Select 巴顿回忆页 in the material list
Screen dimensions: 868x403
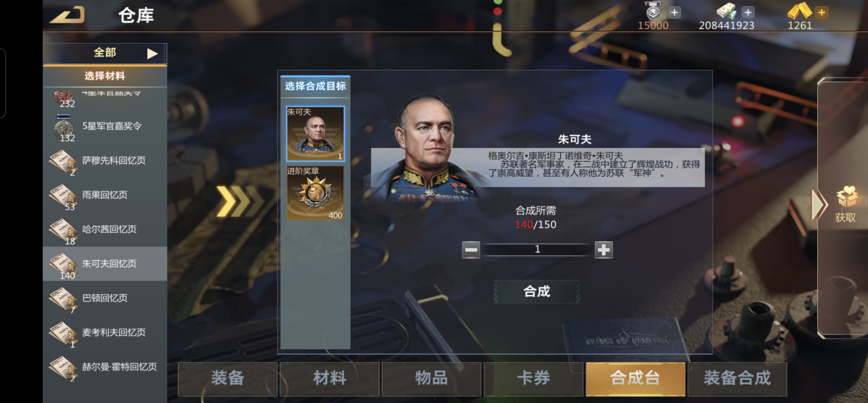coord(105,298)
